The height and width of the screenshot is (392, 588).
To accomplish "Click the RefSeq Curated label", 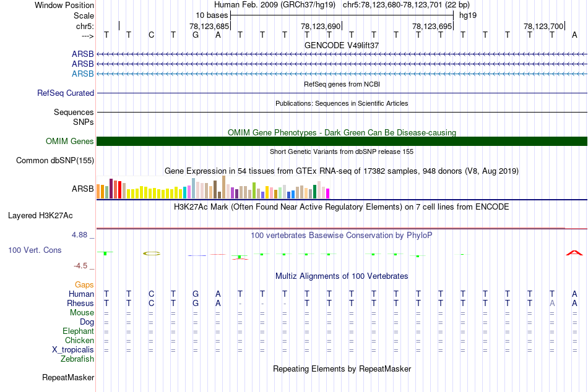I will [x=66, y=93].
